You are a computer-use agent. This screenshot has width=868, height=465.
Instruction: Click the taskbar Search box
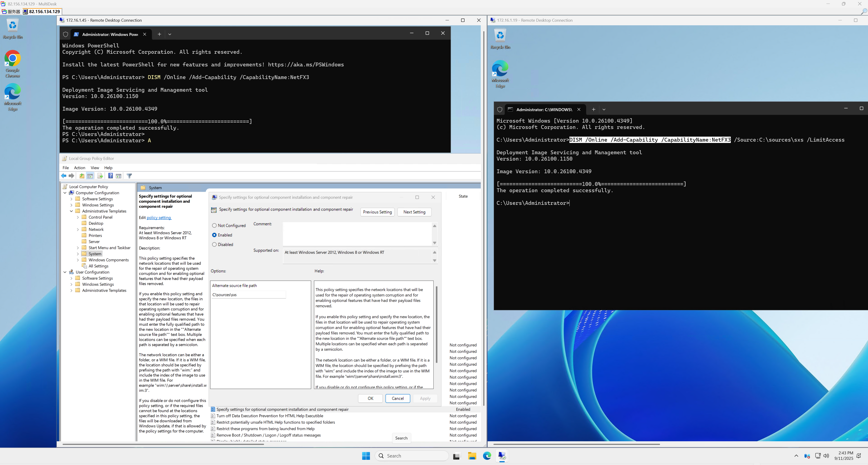[412, 456]
